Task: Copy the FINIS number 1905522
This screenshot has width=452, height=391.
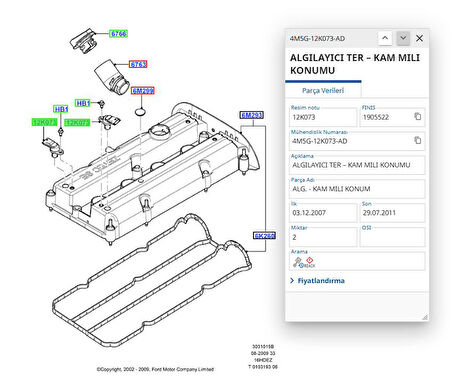Action: point(417,116)
